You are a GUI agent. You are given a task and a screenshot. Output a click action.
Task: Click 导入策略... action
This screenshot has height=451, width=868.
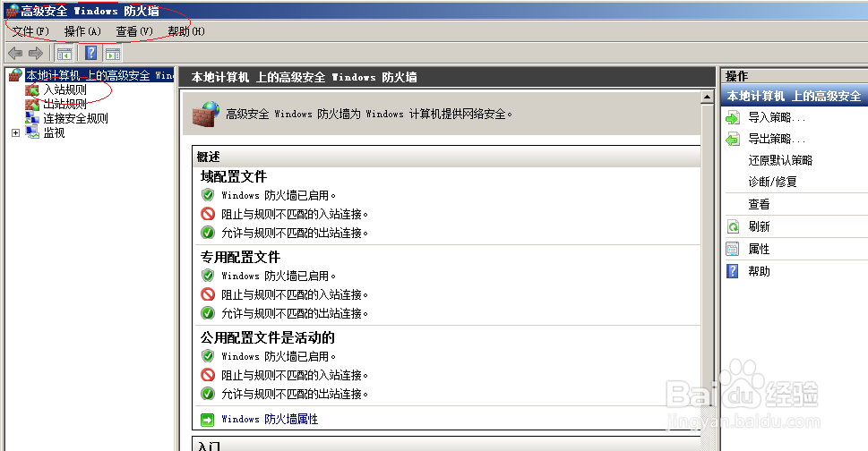pyautogui.click(x=777, y=117)
